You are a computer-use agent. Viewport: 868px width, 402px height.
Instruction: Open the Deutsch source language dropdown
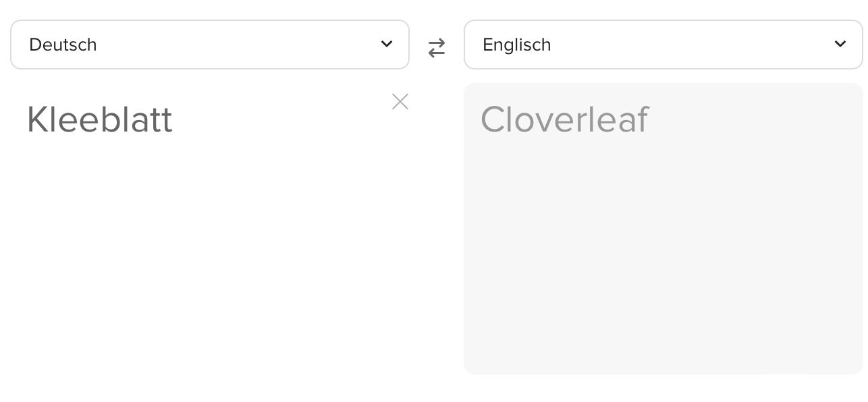pos(209,45)
